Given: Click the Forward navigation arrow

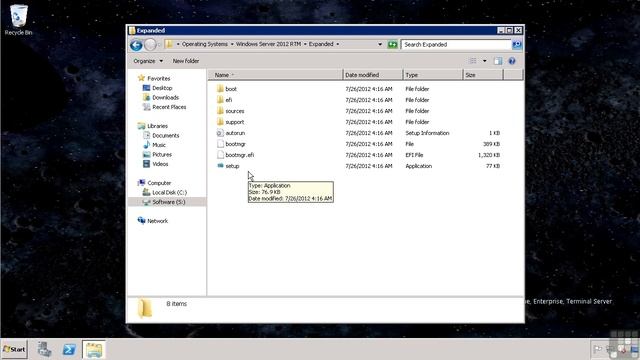Looking at the screenshot, I should 150,44.
